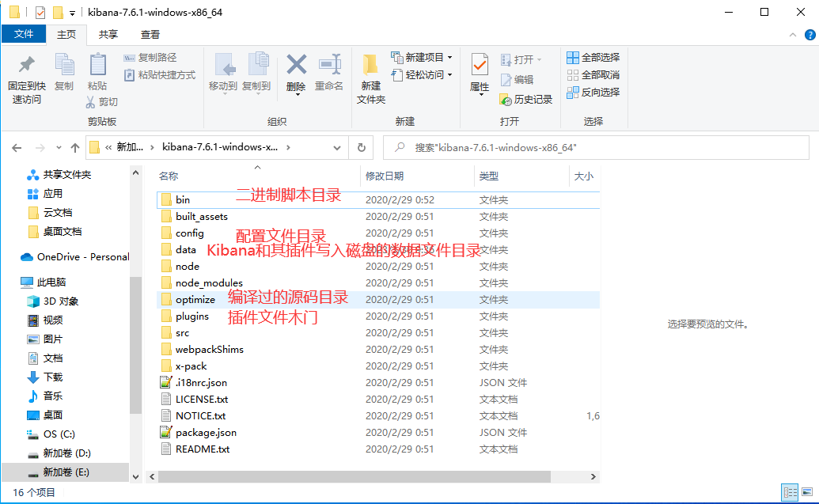This screenshot has width=819, height=504.
Task: Click the Rename (重命名) icon
Action: (330, 65)
